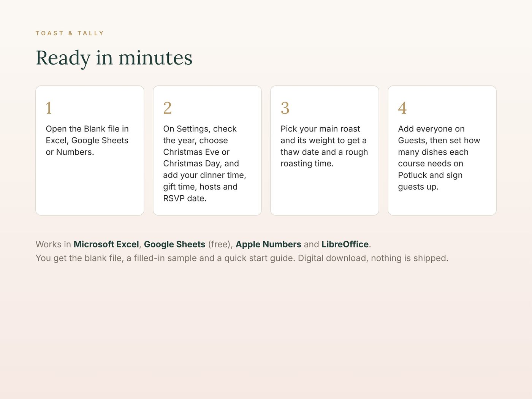The image size is (532, 399).
Task: Click the large step number 2
Action: click(168, 108)
